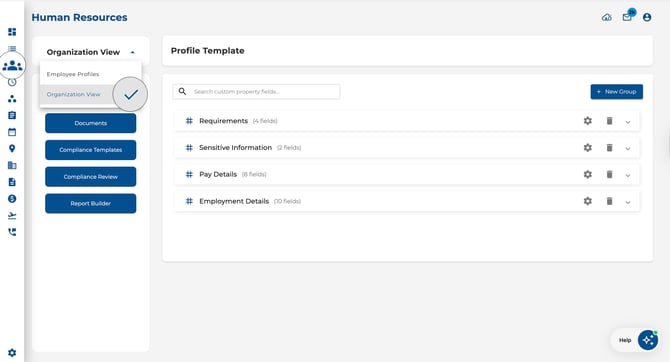
Task: Open settings gear for Requirements group
Action: point(588,121)
